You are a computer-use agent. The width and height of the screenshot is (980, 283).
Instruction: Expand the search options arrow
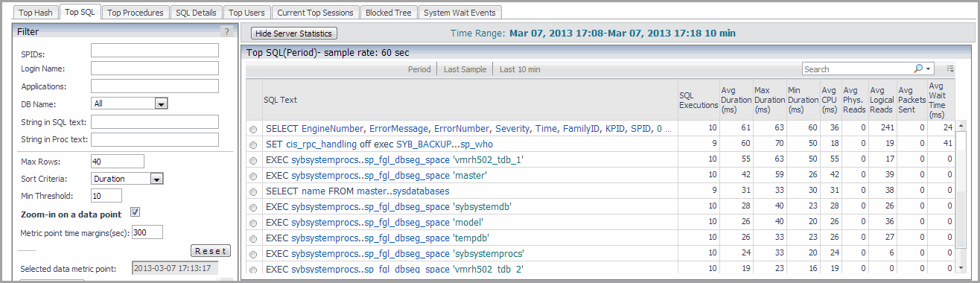(928, 69)
